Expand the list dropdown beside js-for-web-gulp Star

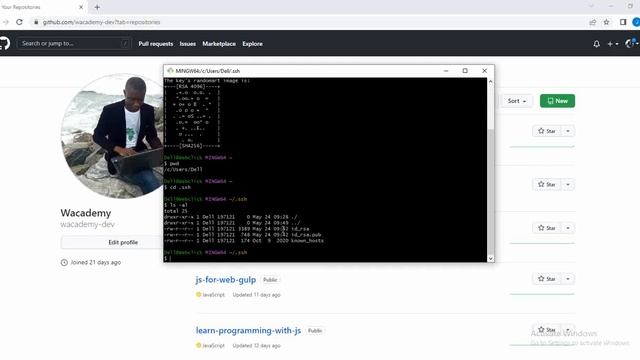(568, 279)
